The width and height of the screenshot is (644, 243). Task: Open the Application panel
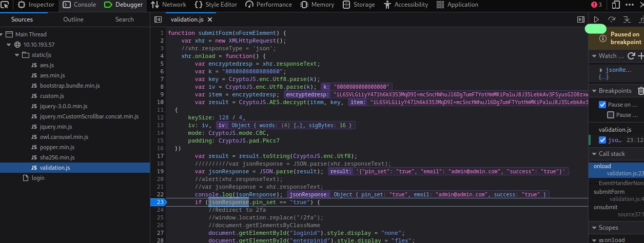457,5
